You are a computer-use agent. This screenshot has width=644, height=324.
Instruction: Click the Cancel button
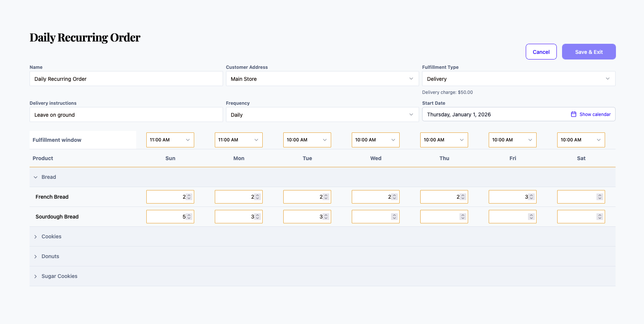tap(541, 52)
